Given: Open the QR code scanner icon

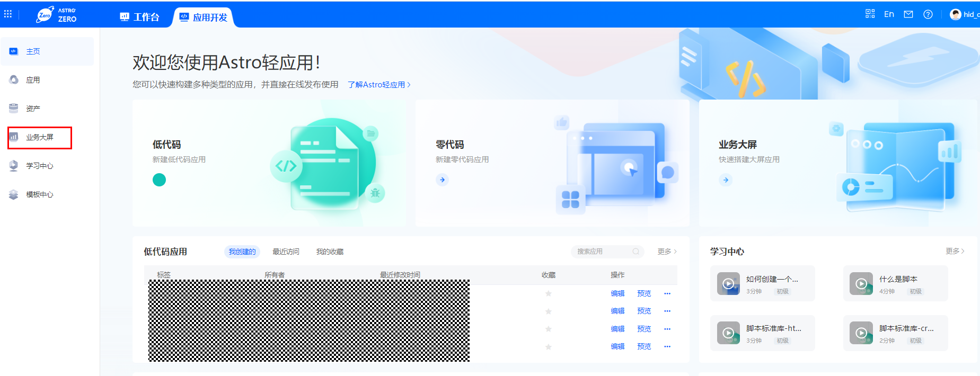Looking at the screenshot, I should tap(870, 14).
